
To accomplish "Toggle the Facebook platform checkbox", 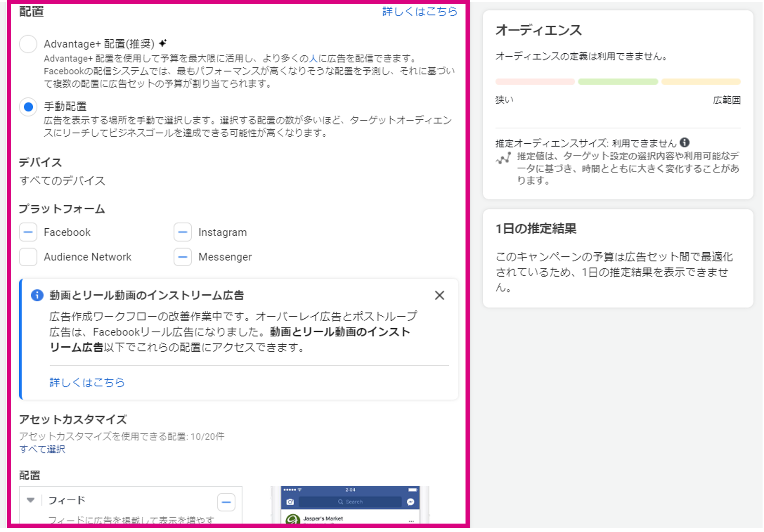I will coord(28,232).
